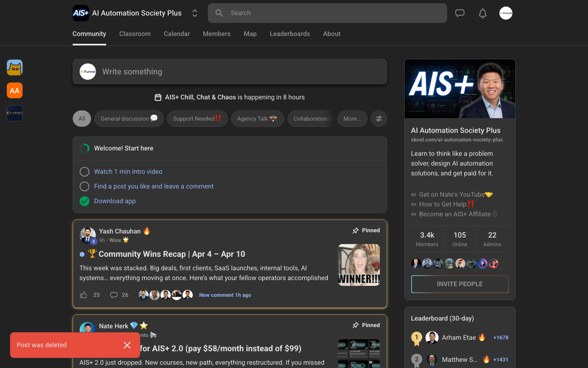Check off Find a post and comment
The image size is (588, 368).
coord(85,186)
